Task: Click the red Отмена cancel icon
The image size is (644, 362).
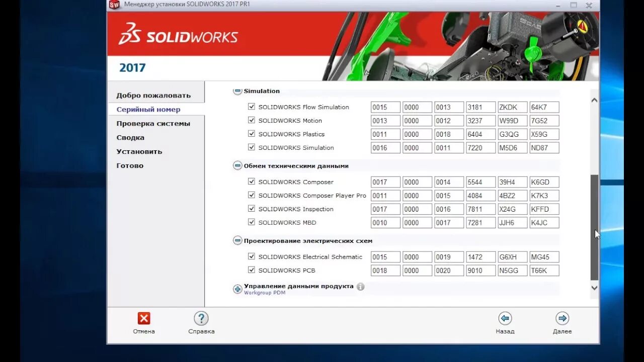Action: [143, 318]
